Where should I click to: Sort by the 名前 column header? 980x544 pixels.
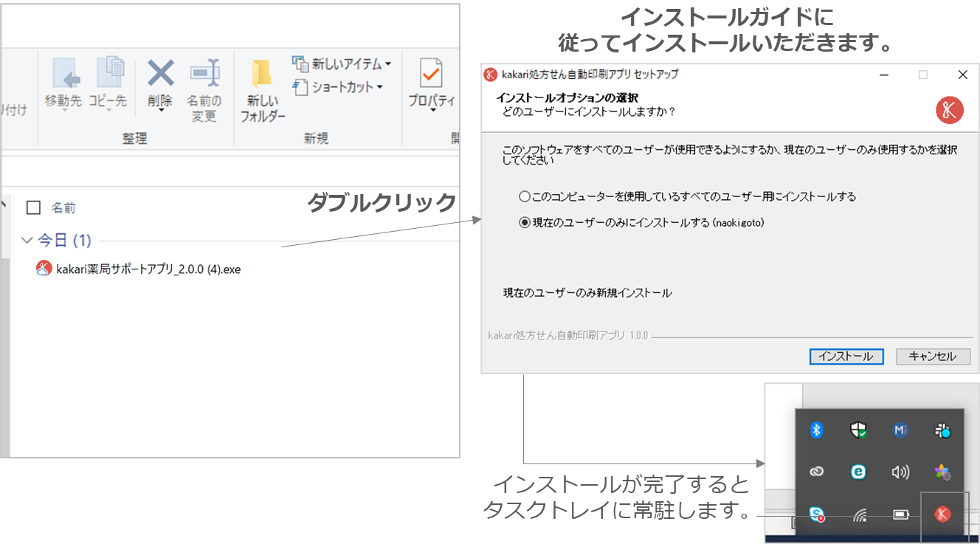click(x=63, y=208)
